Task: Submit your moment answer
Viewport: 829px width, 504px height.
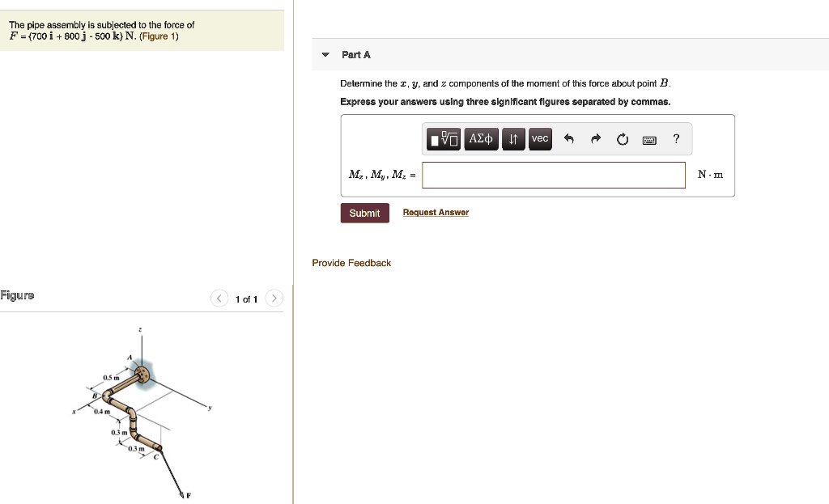Action: [x=364, y=213]
